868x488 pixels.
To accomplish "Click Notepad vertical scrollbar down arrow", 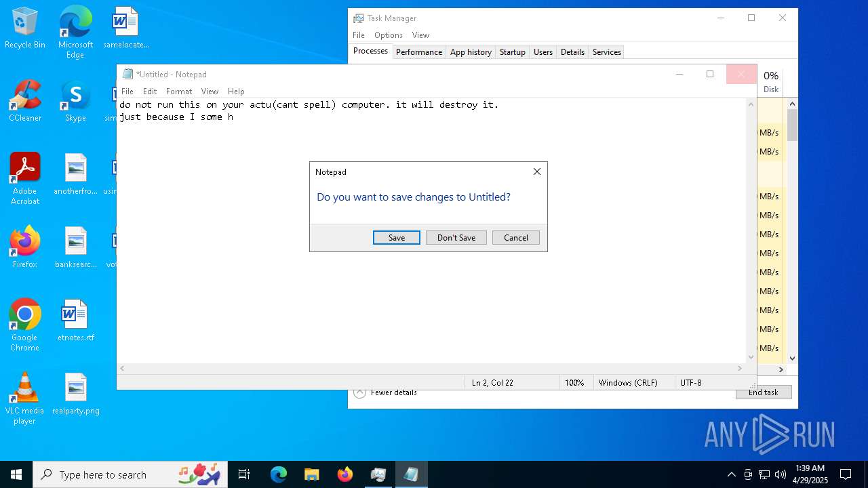I will pos(751,357).
